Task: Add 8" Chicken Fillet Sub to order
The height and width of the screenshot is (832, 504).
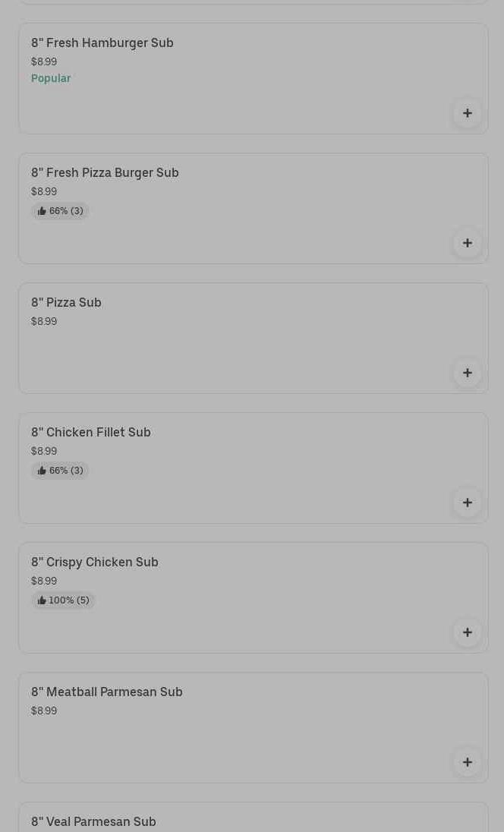Action: coord(467,503)
